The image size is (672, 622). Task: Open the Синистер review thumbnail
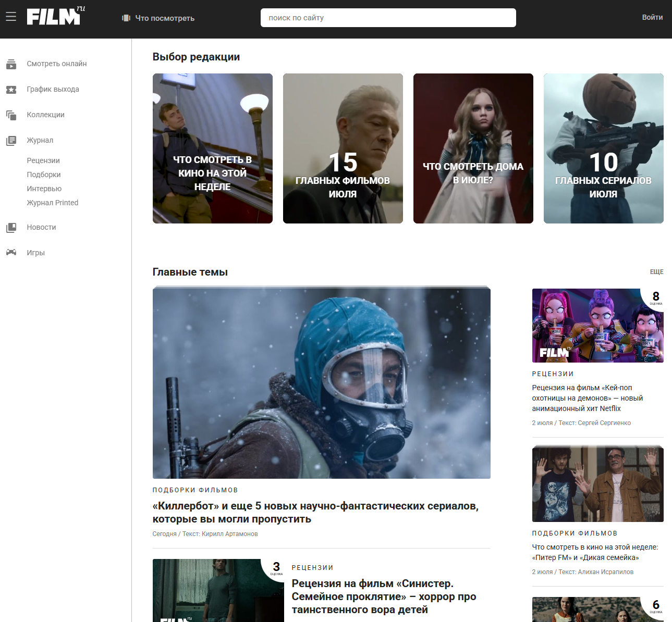coord(218,590)
